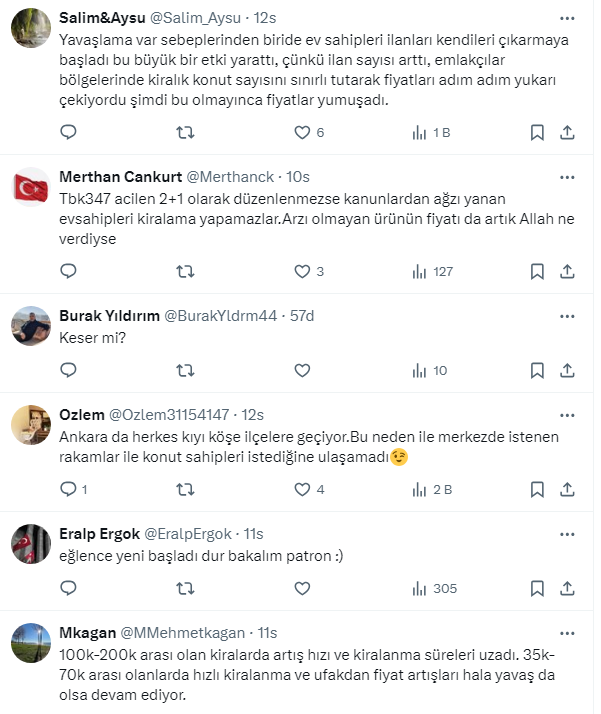View analytics on Merthan Cankurt's tweet
The image size is (601, 714).
[x=421, y=271]
